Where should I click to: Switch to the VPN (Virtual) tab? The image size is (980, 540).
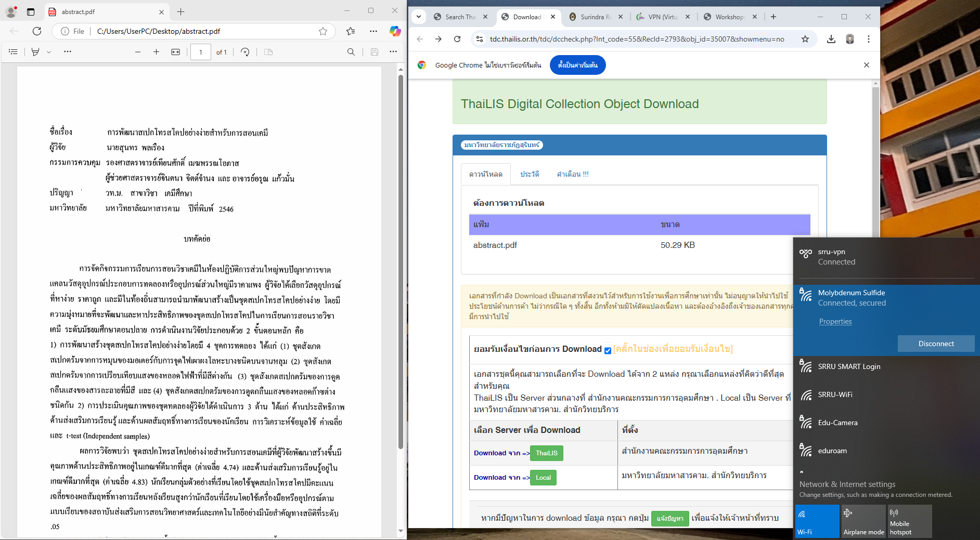point(663,17)
